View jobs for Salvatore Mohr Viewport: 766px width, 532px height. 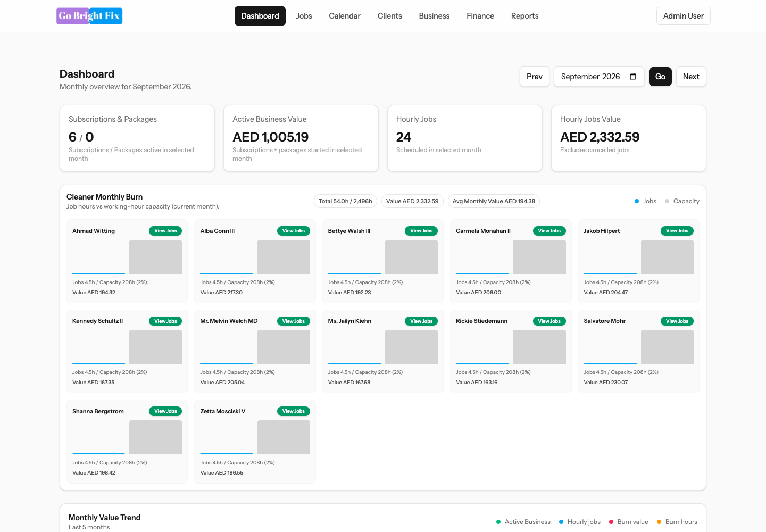coord(677,321)
